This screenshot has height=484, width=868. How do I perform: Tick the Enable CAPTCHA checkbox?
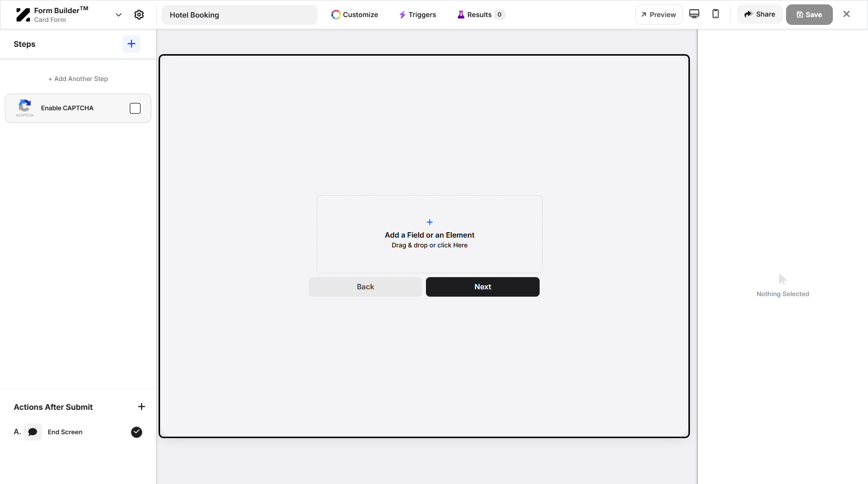[135, 108]
